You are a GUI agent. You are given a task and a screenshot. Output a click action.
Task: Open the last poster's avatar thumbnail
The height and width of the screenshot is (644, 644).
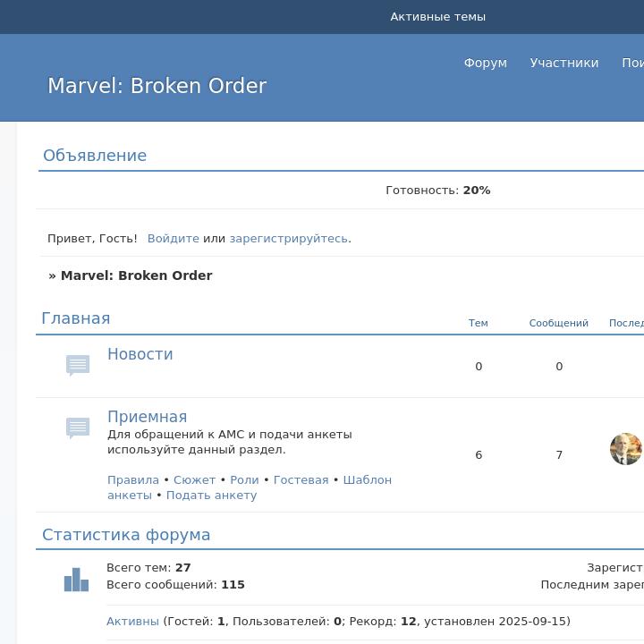coord(625,449)
